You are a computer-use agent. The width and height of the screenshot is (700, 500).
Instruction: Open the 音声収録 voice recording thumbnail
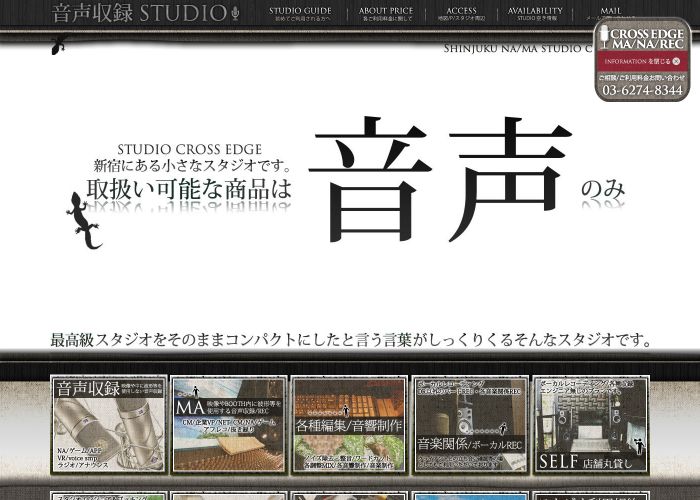click(x=108, y=424)
